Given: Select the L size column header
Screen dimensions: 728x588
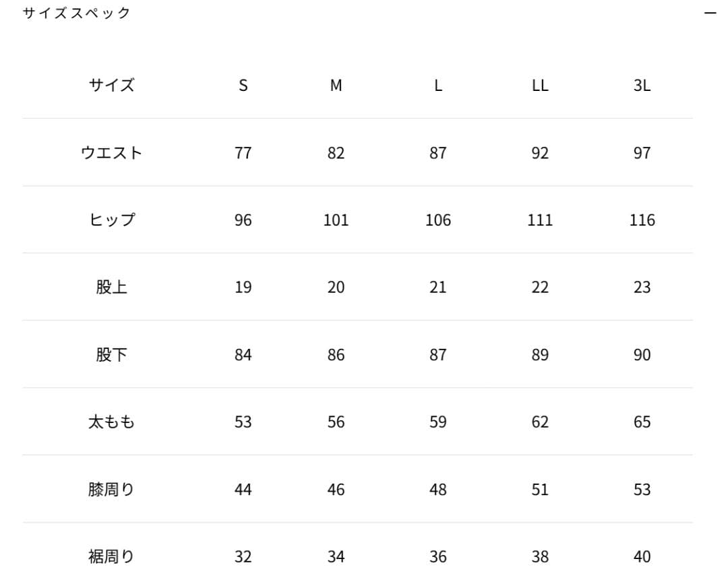Looking at the screenshot, I should click(438, 86).
